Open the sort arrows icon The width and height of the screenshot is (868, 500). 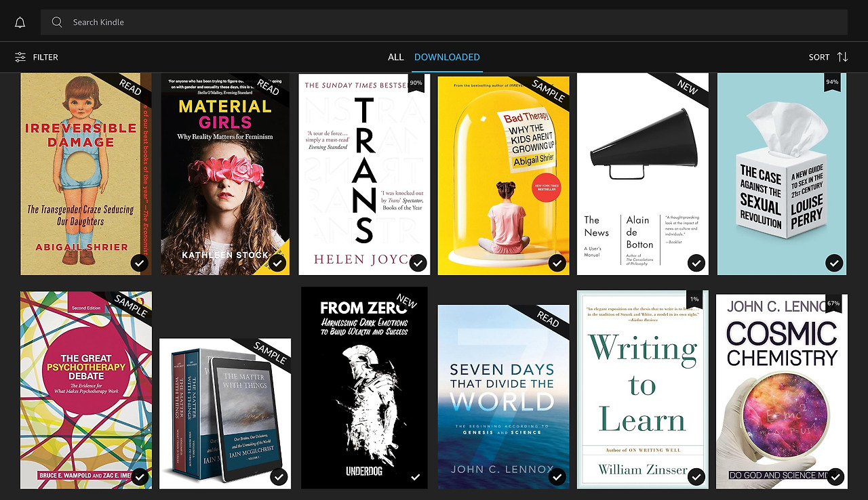click(x=843, y=58)
